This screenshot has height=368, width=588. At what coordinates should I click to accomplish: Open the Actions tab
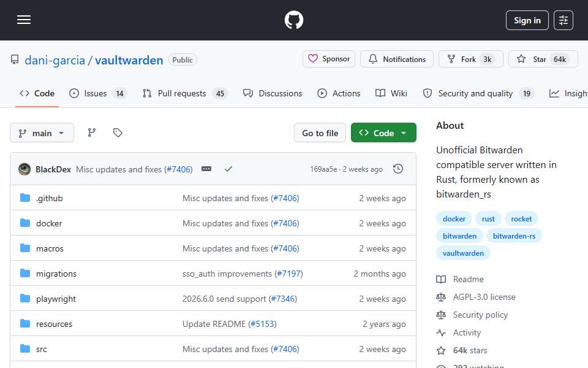point(339,93)
